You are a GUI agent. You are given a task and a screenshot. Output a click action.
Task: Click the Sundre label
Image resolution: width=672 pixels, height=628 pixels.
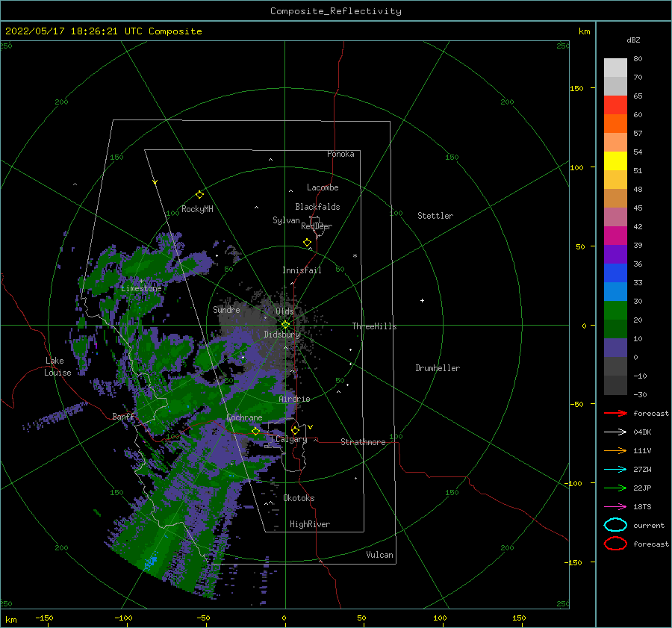226,309
